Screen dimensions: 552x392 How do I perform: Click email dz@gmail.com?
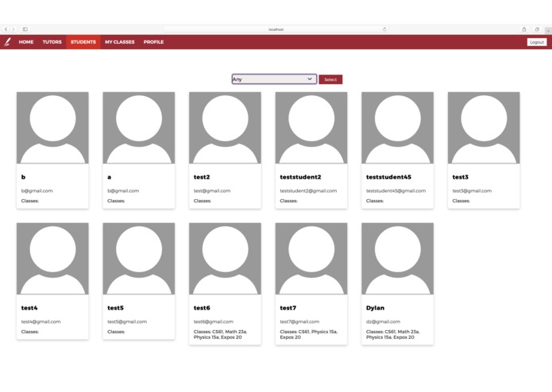tap(383, 321)
